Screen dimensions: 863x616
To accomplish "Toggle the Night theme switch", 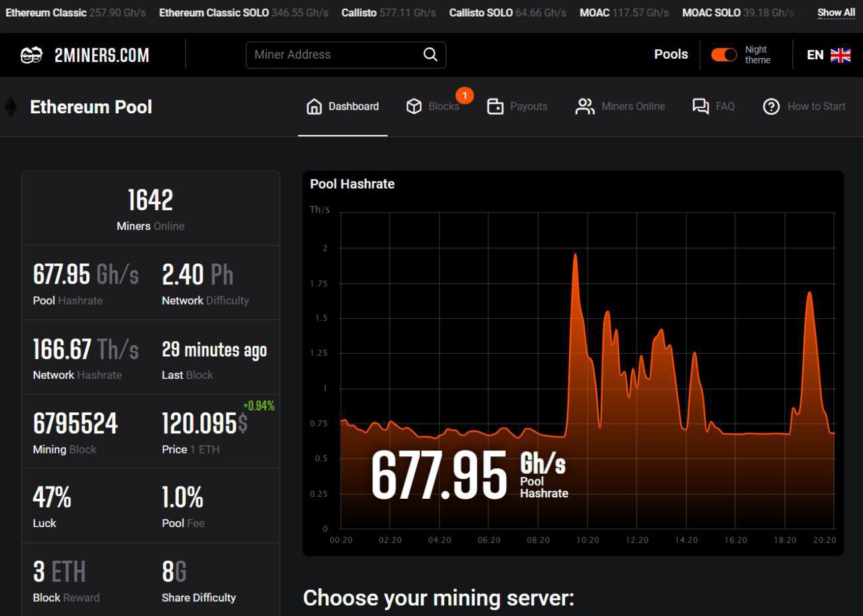I will coord(724,55).
